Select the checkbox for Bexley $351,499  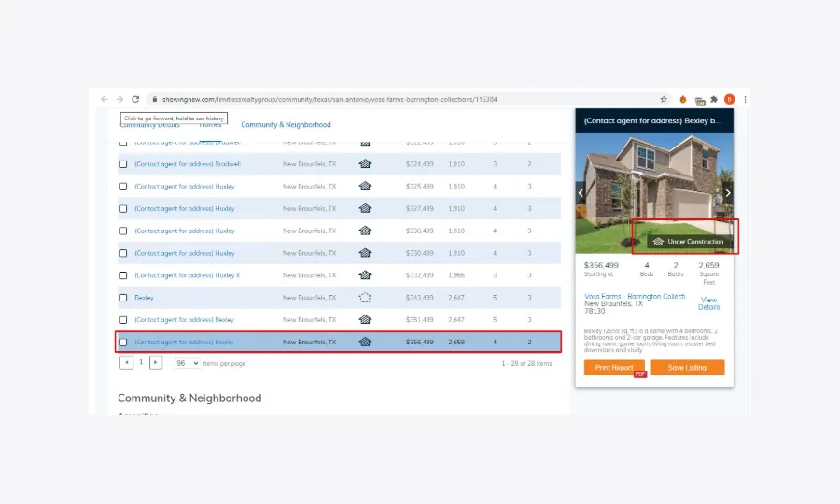coord(123,320)
